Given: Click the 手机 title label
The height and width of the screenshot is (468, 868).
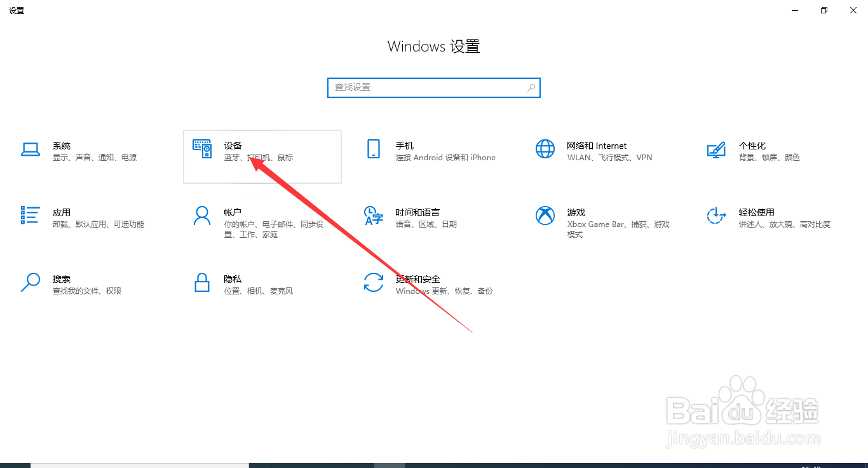Looking at the screenshot, I should point(405,146).
